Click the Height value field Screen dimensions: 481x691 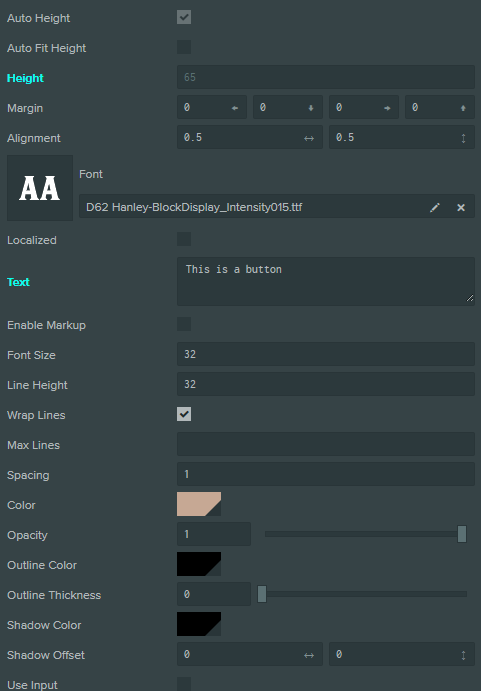(x=326, y=77)
